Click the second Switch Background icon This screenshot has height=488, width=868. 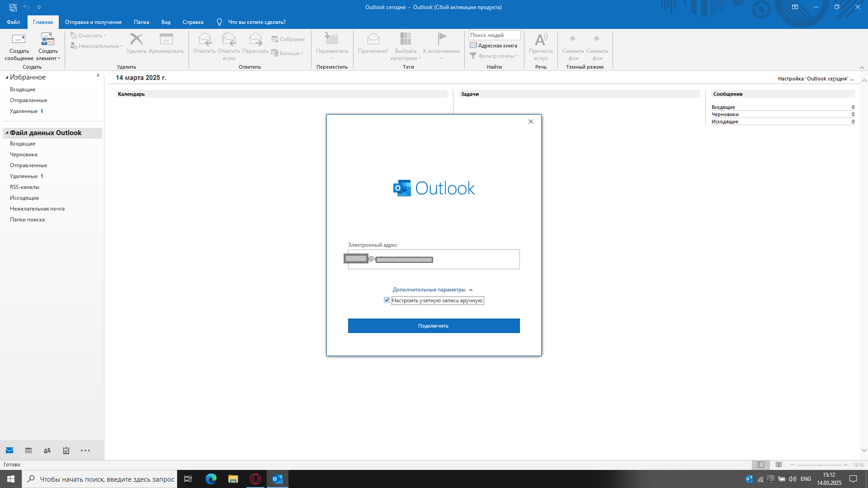point(597,39)
